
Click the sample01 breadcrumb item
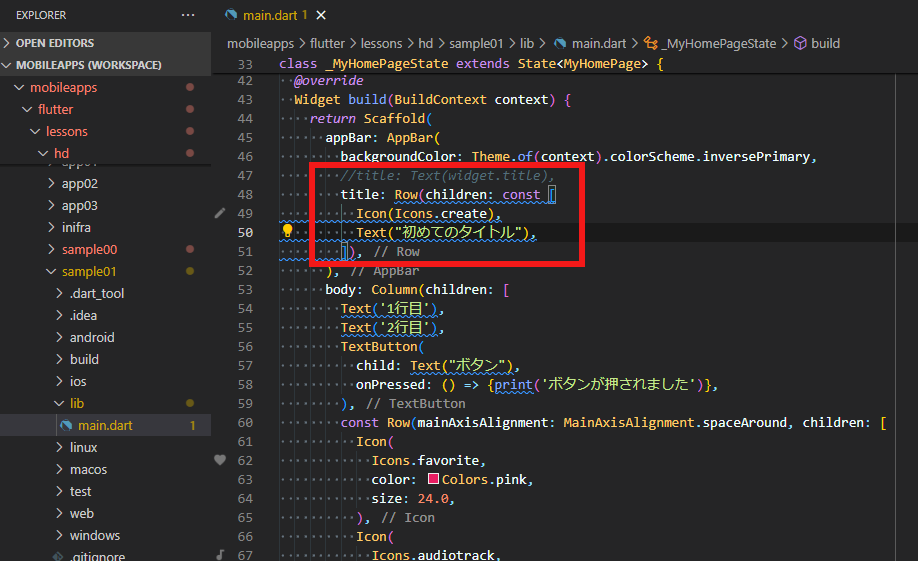coord(478,43)
